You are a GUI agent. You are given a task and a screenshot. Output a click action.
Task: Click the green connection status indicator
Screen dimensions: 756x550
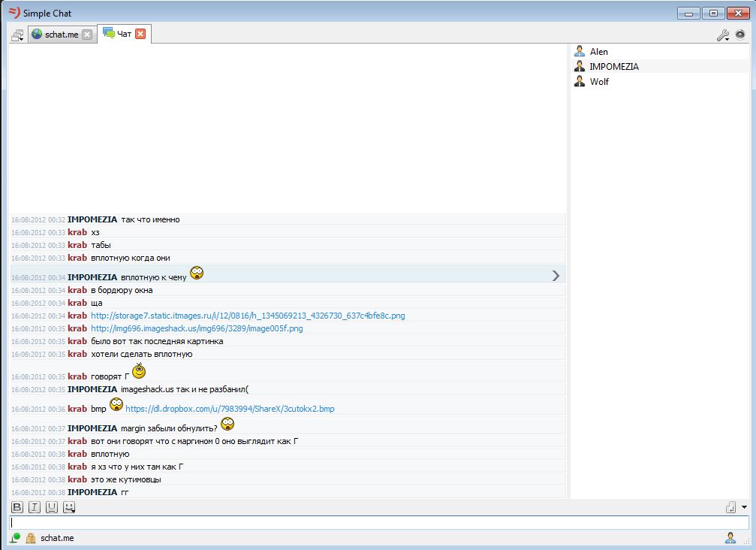pos(14,538)
